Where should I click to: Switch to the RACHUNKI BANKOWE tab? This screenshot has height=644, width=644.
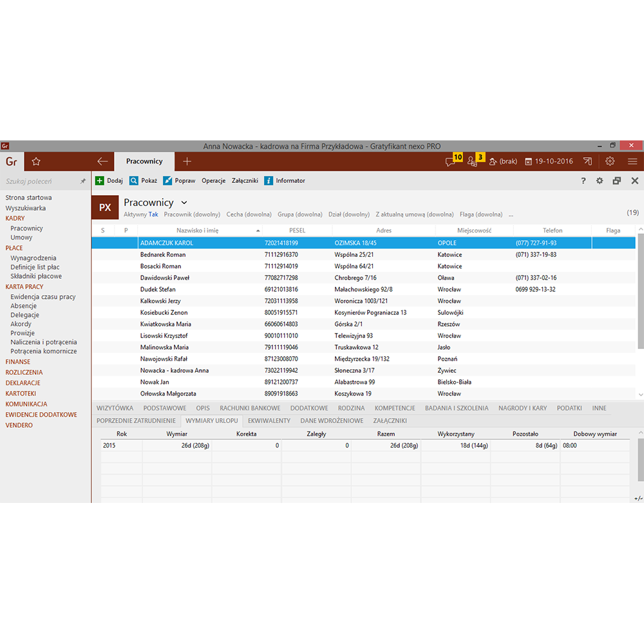(250, 408)
